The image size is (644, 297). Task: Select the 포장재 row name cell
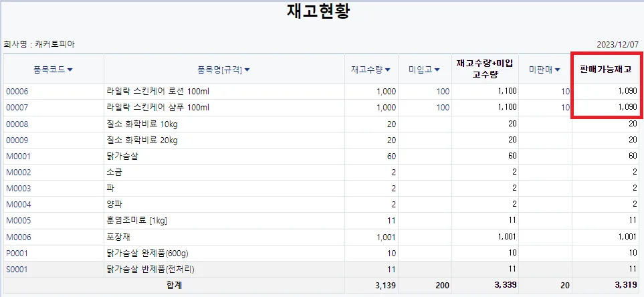pyautogui.click(x=224, y=237)
